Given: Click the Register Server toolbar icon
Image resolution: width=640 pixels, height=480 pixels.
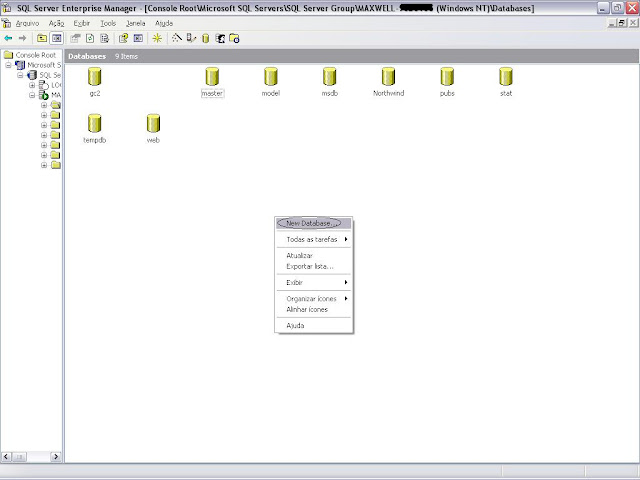Looking at the screenshot, I should pyautogui.click(x=191, y=38).
